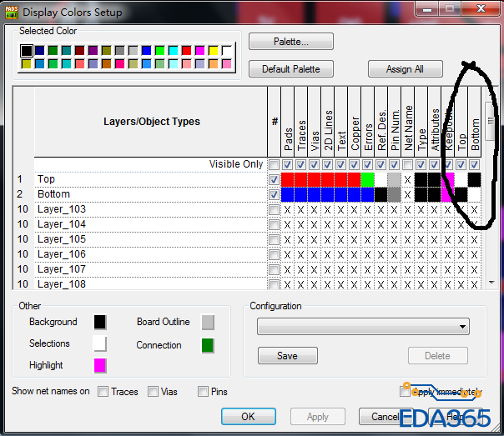Viewport: 504px width, 436px height.
Task: Click the scroll down arrow of layer list
Action: tap(491, 283)
